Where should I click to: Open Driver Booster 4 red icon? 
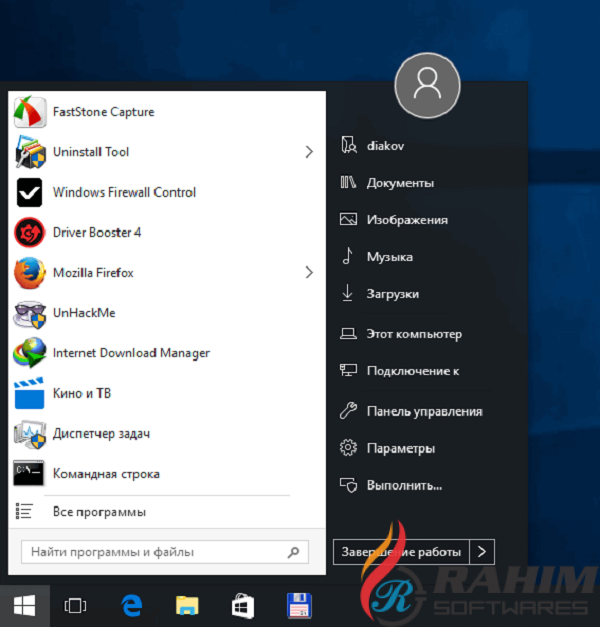[29, 232]
